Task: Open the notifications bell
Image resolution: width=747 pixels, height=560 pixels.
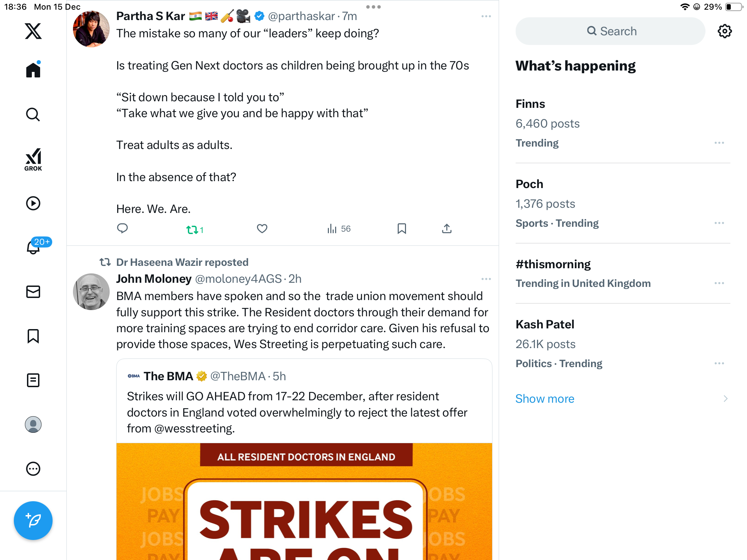Action: pos(34,247)
